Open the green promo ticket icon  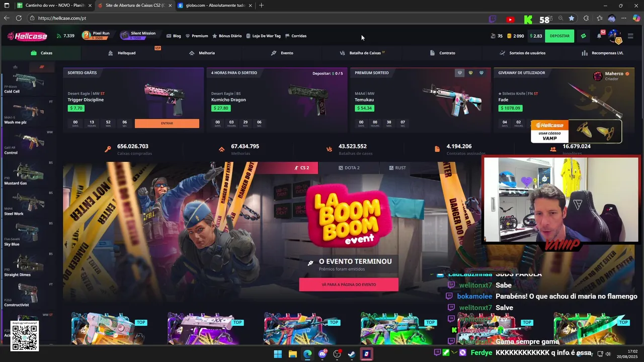click(583, 36)
